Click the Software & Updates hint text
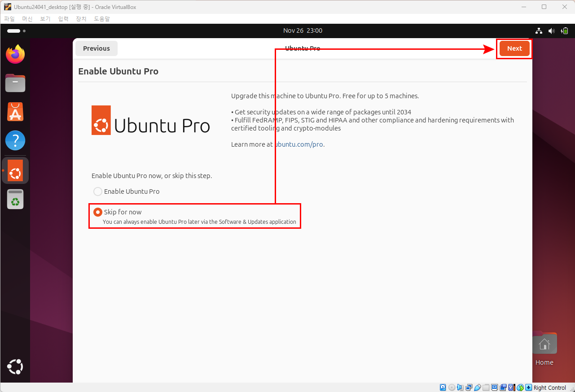575x392 pixels. click(x=199, y=222)
